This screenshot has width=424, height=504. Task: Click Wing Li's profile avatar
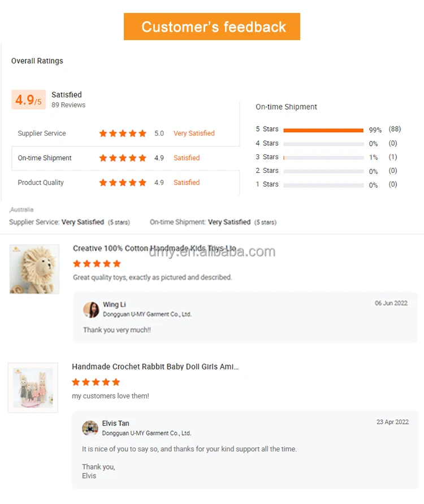tap(91, 310)
